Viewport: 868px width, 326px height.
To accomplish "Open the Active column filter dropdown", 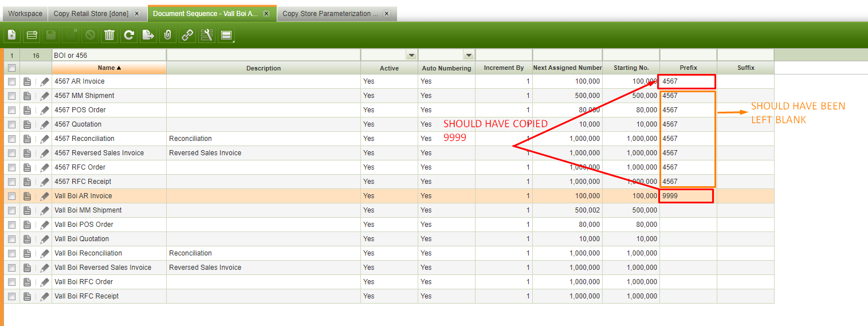I will coord(411,55).
